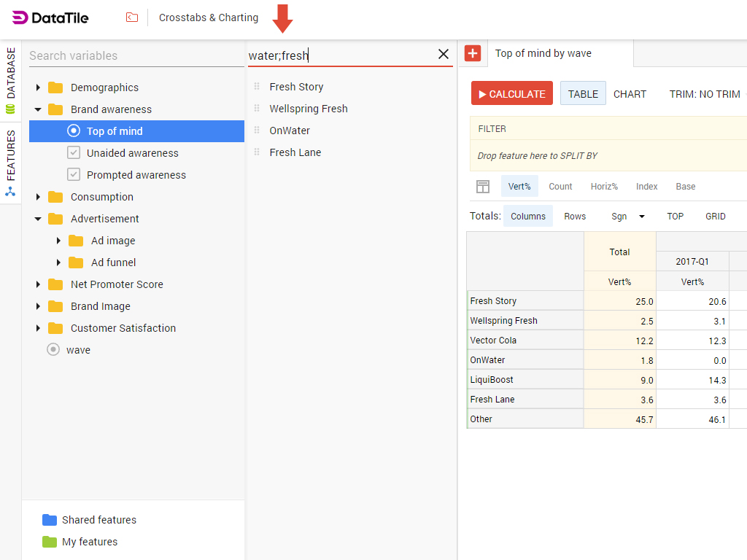Click the red folder icon in header

click(x=132, y=17)
